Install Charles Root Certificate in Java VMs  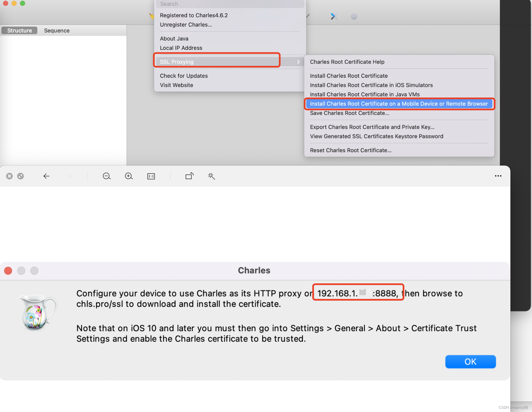click(x=399, y=94)
